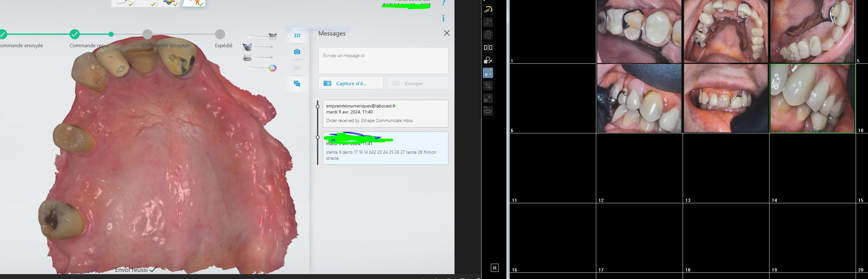The height and width of the screenshot is (279, 868).
Task: Click the blue information 'i' icon
Action: 443,18
